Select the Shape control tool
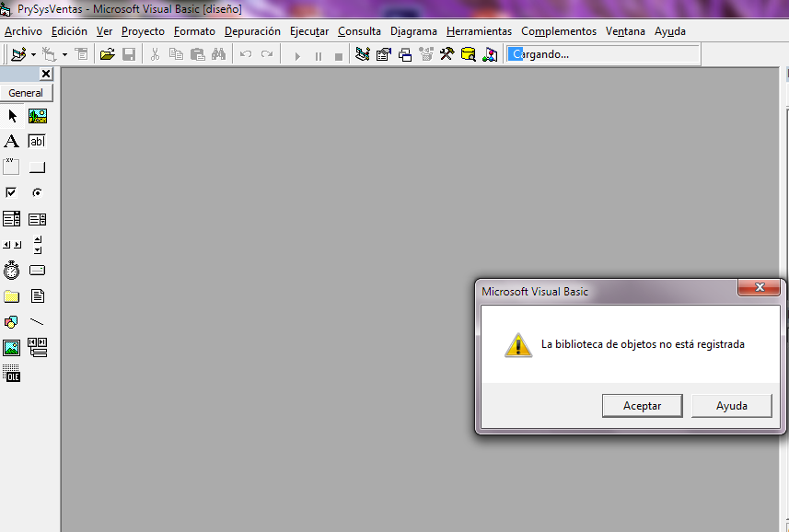The width and height of the screenshot is (789, 532). pos(11,322)
